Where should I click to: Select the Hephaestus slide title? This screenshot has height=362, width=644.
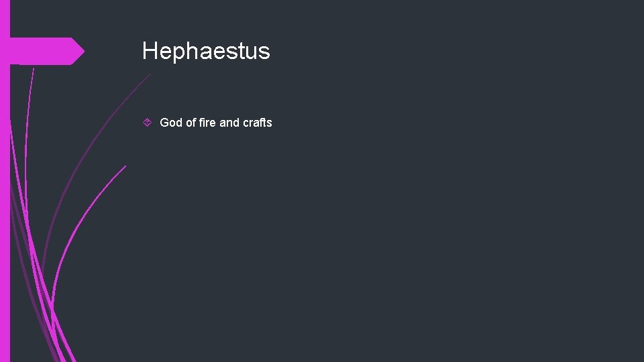coord(206,51)
